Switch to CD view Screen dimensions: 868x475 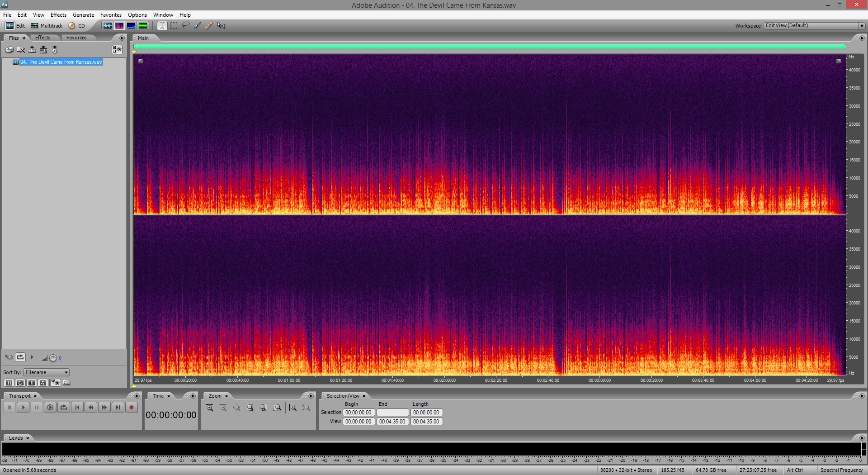point(76,26)
